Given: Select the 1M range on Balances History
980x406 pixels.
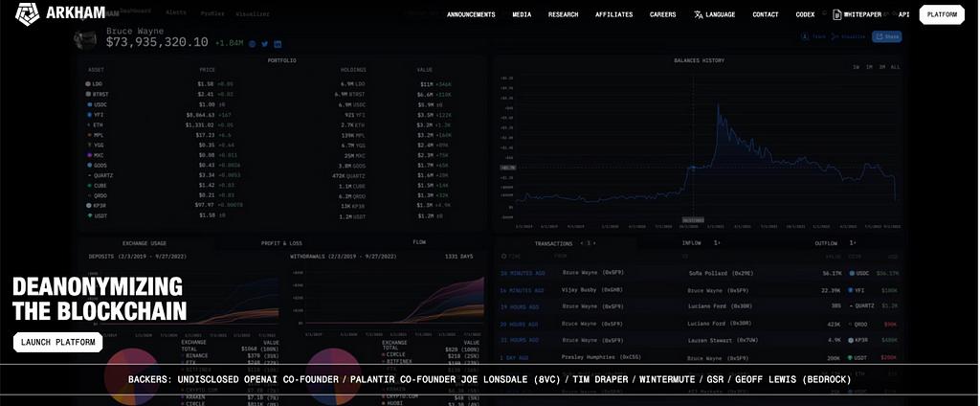Looking at the screenshot, I should click(869, 67).
